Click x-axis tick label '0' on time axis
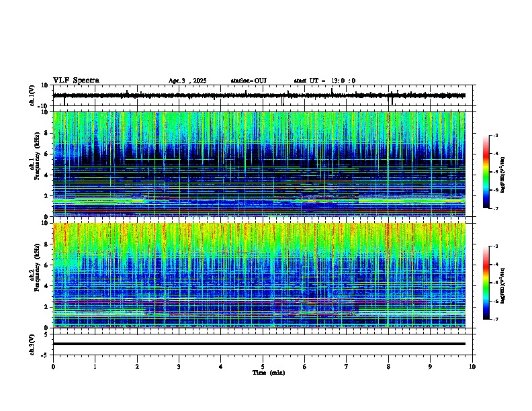The height and width of the screenshot is (411, 532). (x=53, y=367)
